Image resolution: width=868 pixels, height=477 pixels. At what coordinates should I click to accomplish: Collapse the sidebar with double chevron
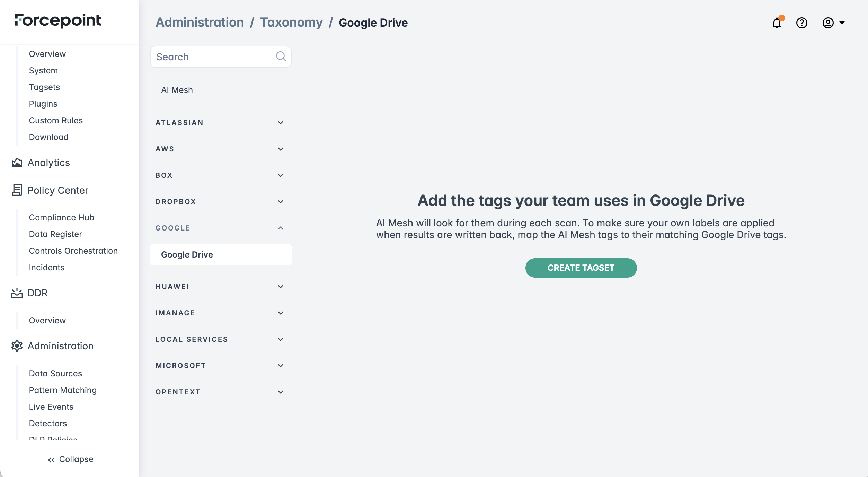point(51,460)
